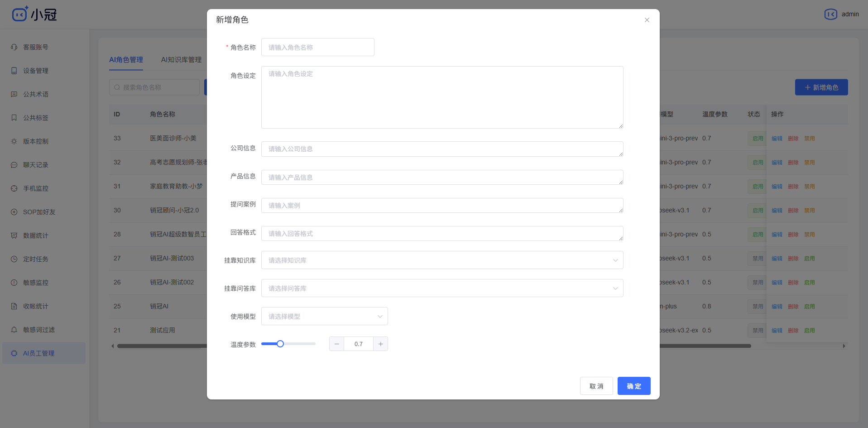Image resolution: width=868 pixels, height=428 pixels.
Task: Click the 版本控制 sidebar icon
Action: tap(36, 141)
